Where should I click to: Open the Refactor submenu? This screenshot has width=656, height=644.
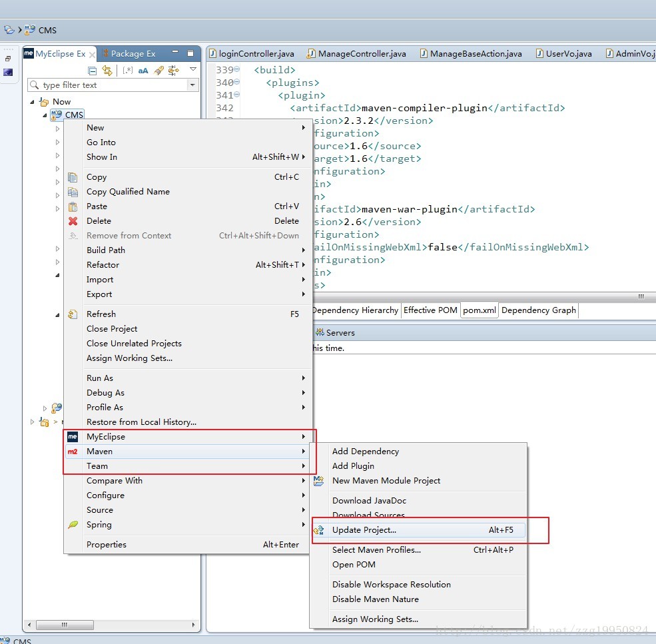click(x=186, y=265)
